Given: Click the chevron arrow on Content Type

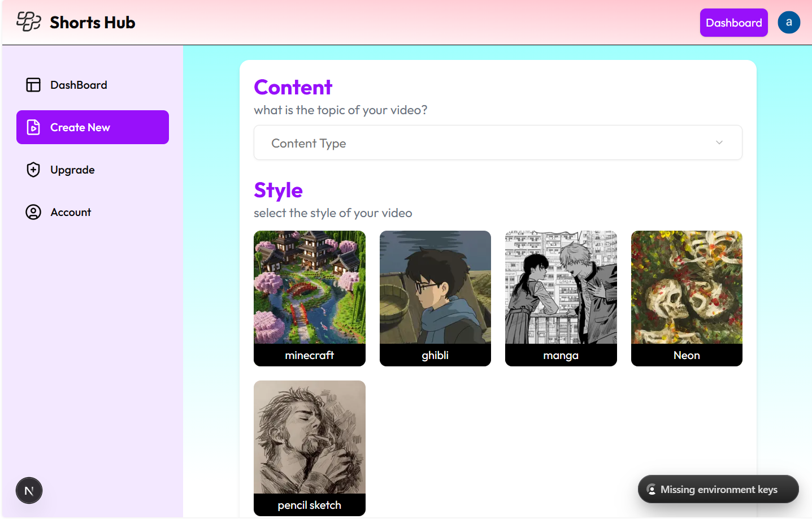Looking at the screenshot, I should click(x=719, y=142).
